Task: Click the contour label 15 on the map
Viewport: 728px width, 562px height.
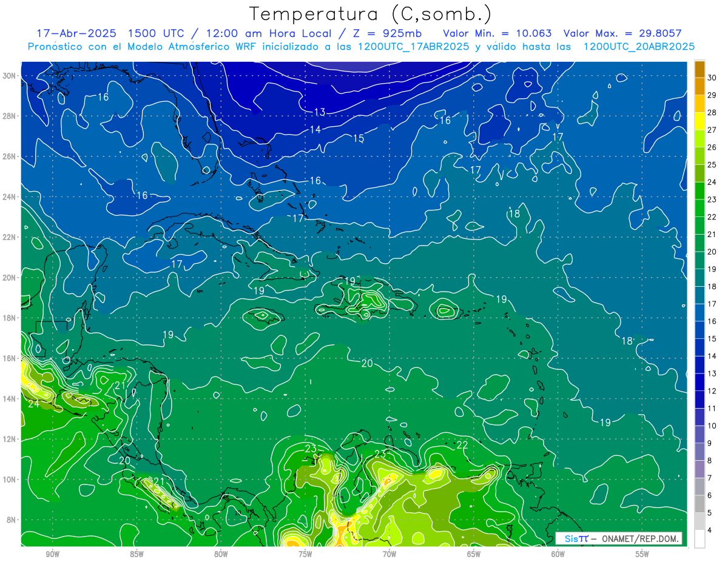Action: click(359, 139)
